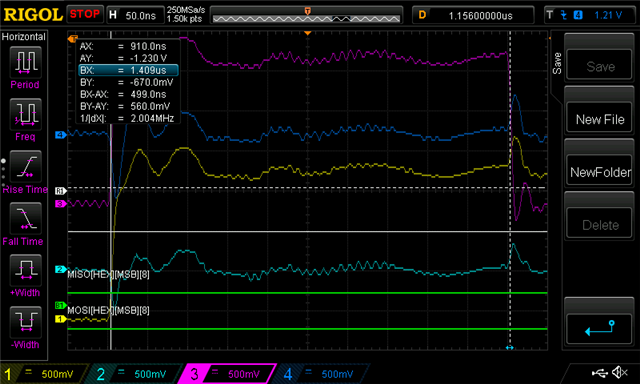Screen dimensions: 640x384
Task: Select the Freq measurement icon
Action: (x=25, y=114)
